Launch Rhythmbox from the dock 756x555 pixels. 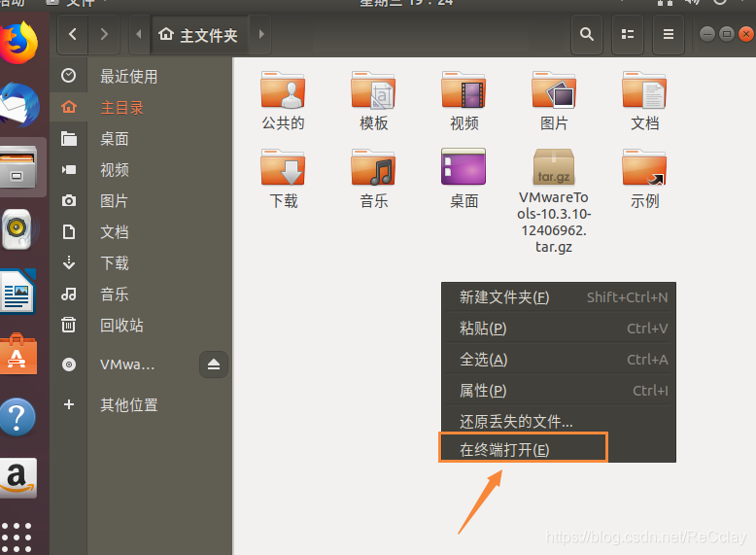tap(17, 229)
